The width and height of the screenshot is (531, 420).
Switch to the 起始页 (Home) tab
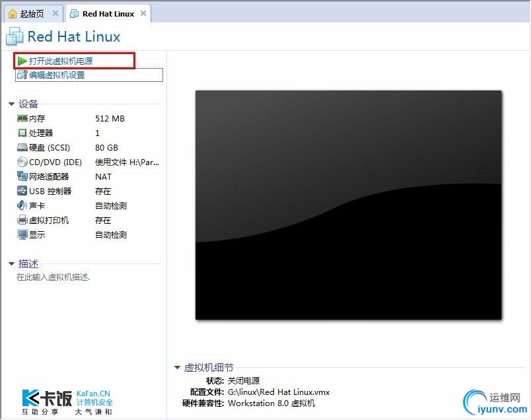pos(32,14)
